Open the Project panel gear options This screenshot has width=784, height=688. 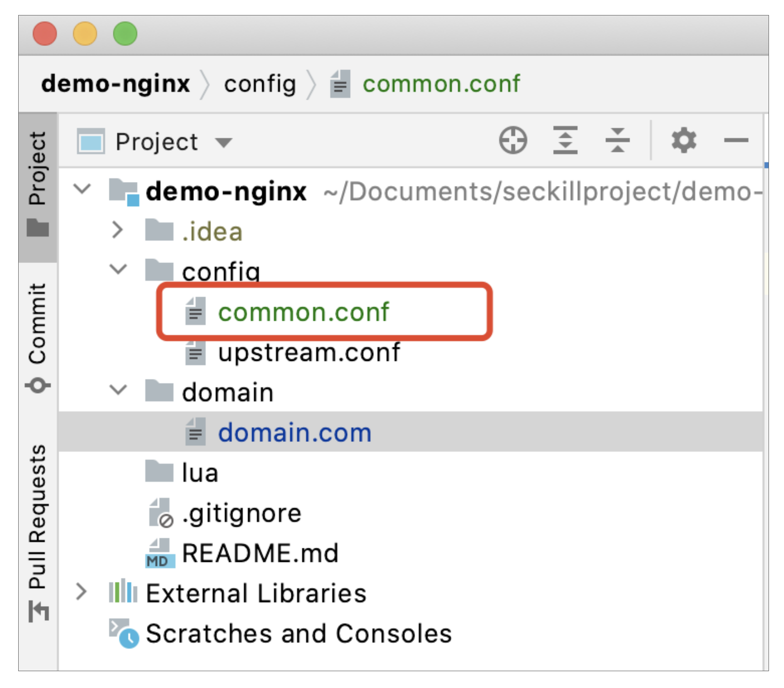(683, 141)
